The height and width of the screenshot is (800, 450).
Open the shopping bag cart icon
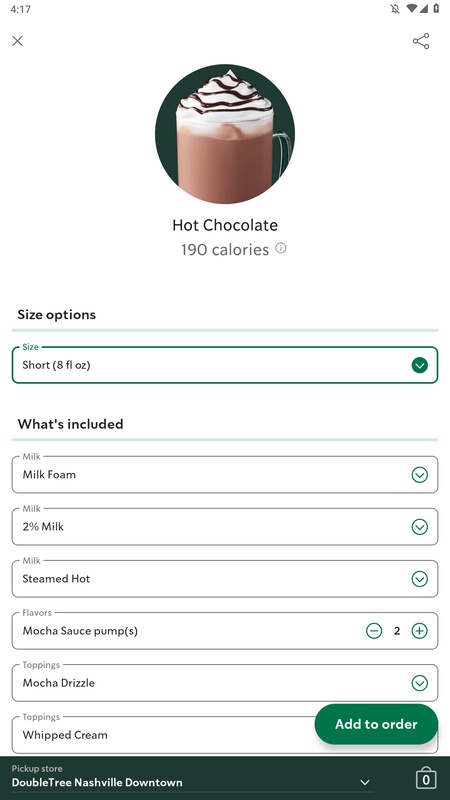(426, 779)
